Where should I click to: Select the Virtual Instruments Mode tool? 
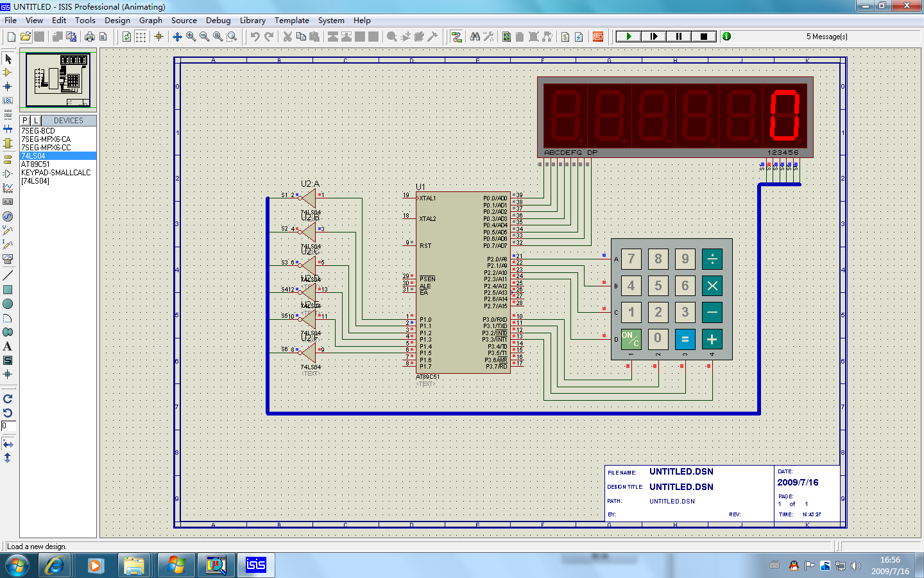click(x=8, y=259)
